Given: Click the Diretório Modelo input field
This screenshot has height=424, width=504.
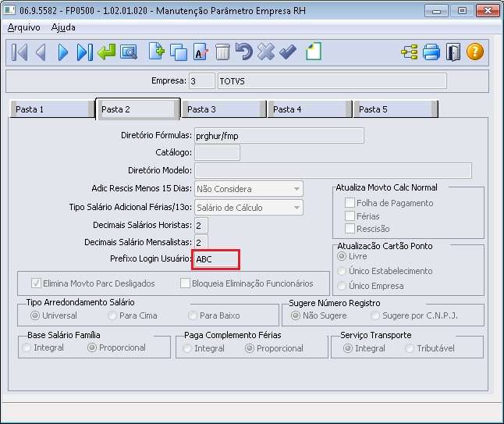Looking at the screenshot, I should tap(333, 170).
